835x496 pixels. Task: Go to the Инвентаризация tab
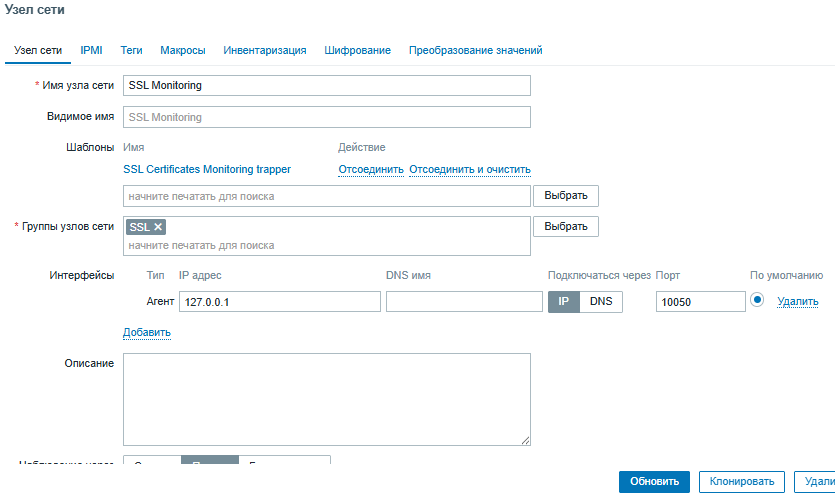265,50
